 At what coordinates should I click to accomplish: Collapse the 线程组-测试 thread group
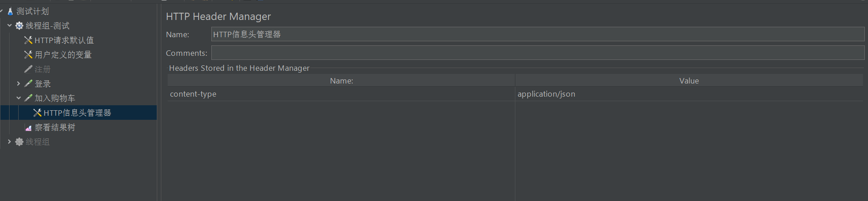(x=9, y=26)
